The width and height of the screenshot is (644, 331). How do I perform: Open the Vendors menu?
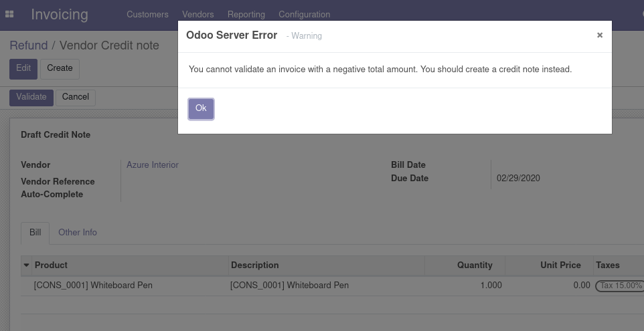coord(198,14)
